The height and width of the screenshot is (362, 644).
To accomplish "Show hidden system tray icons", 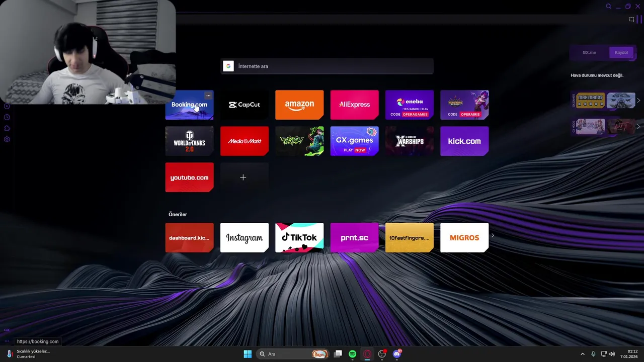I will [x=583, y=354].
